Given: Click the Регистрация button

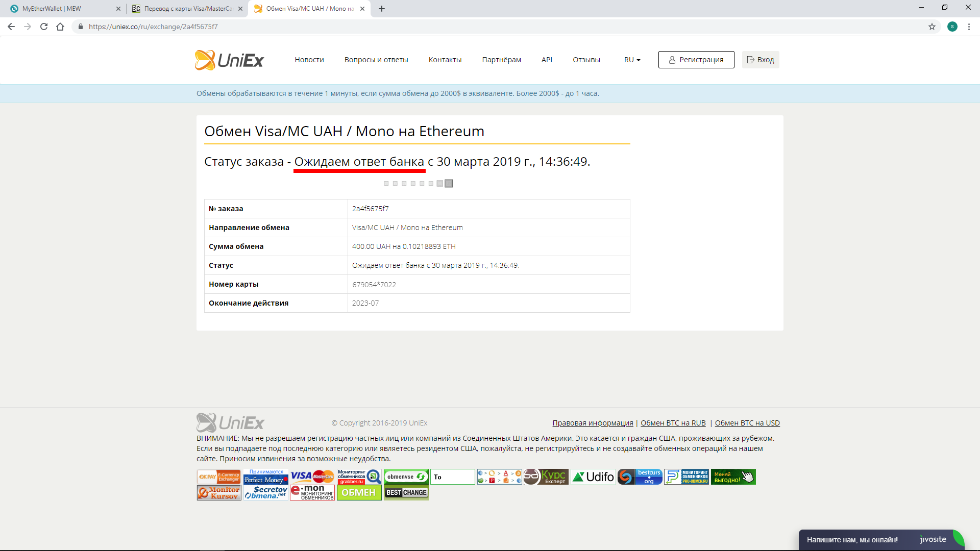Looking at the screenshot, I should [696, 60].
